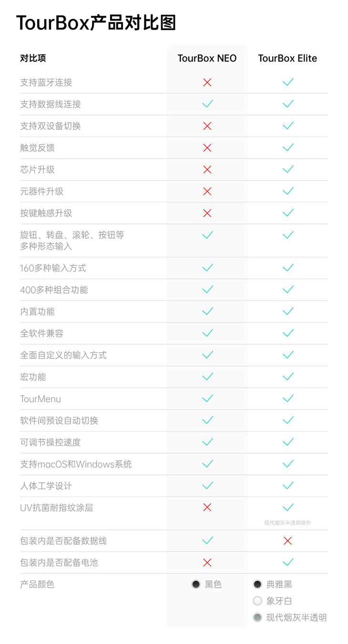Click the Elite red cross for 包装内是否配备数据线
Viewport: 348px width, 644px height.
coord(287,541)
